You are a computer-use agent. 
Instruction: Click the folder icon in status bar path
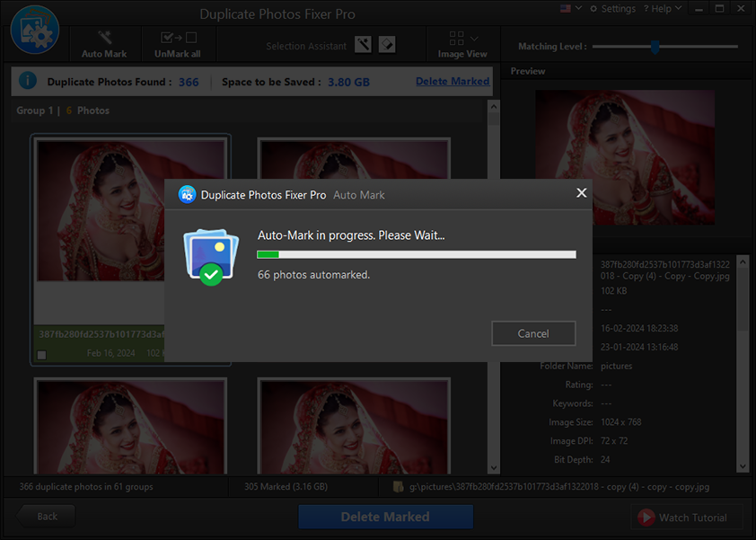click(399, 486)
